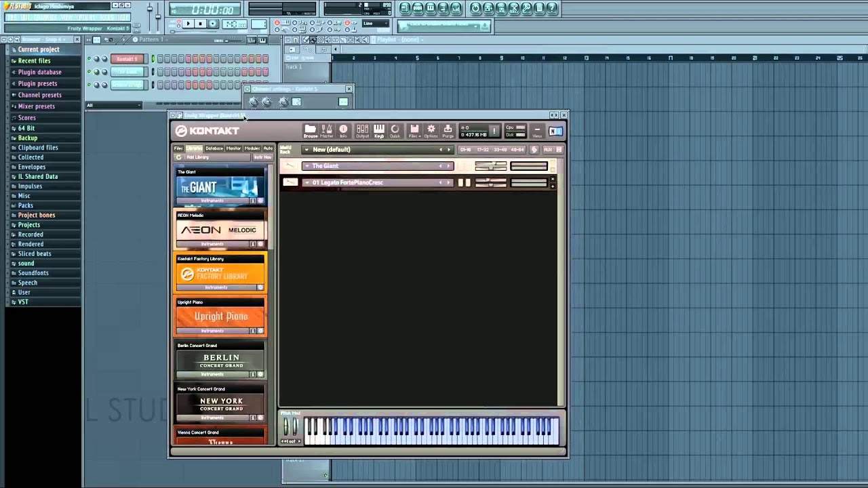Toggle solo/mute buttons on 01 Legato FortePianoCresc

pyautogui.click(x=464, y=182)
